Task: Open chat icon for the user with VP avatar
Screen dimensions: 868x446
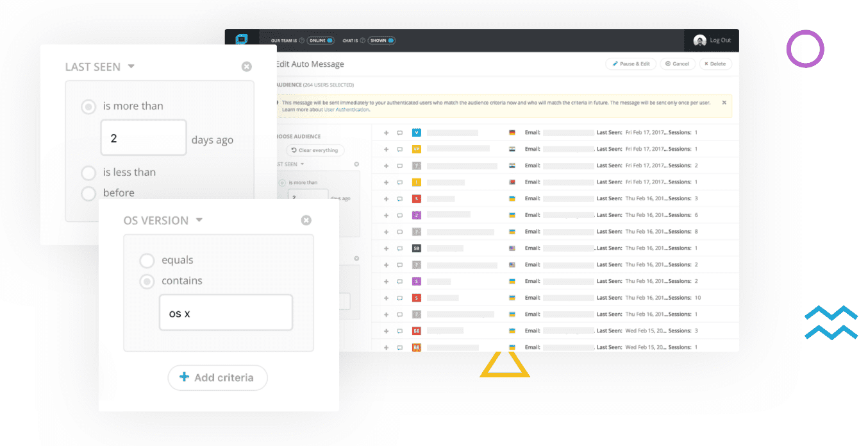Action: click(x=400, y=150)
